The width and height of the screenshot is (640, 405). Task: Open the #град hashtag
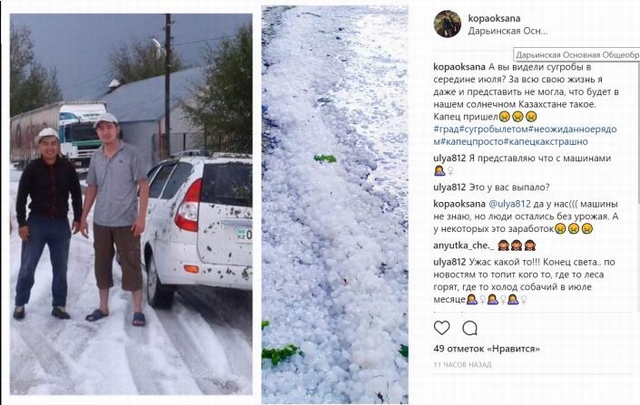pyautogui.click(x=446, y=129)
